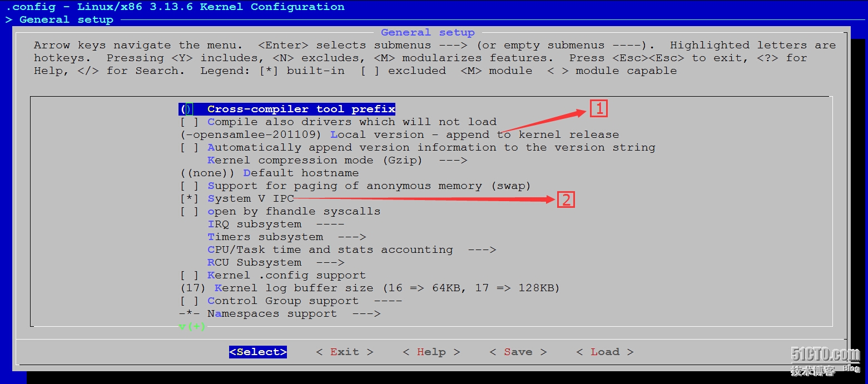Enable open by fhandle syscalls

click(x=280, y=211)
